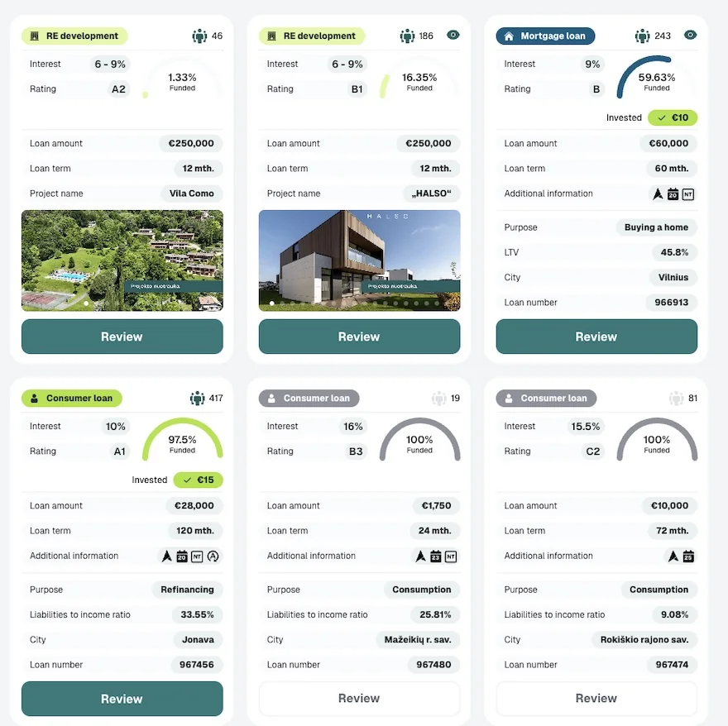728x726 pixels.
Task: Select the Mortgage loan category tag
Action: tap(545, 36)
